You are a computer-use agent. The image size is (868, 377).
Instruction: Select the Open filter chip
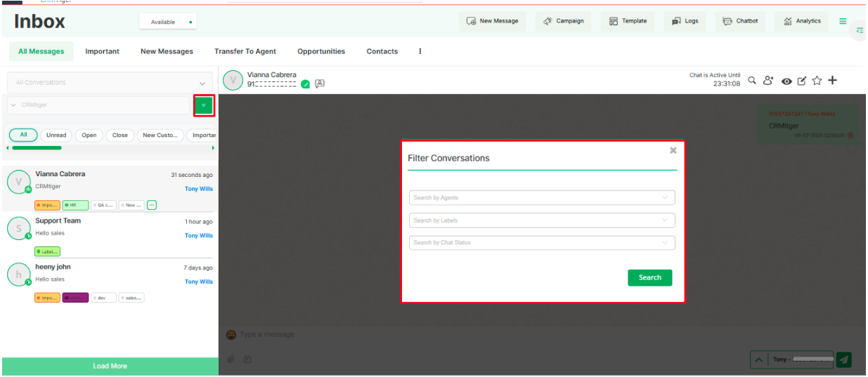[x=89, y=135]
